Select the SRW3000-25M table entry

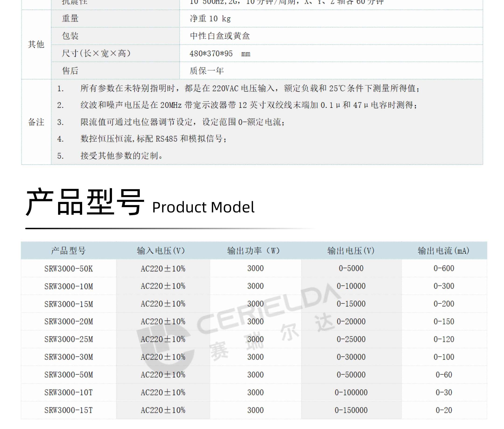tap(68, 339)
